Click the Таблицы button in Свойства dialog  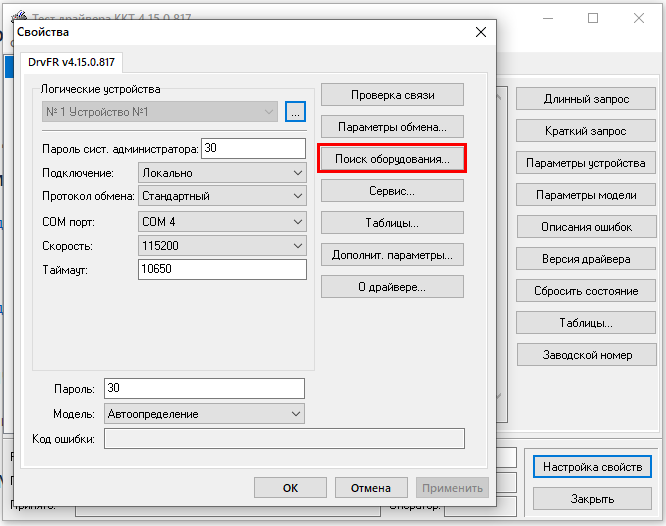392,223
